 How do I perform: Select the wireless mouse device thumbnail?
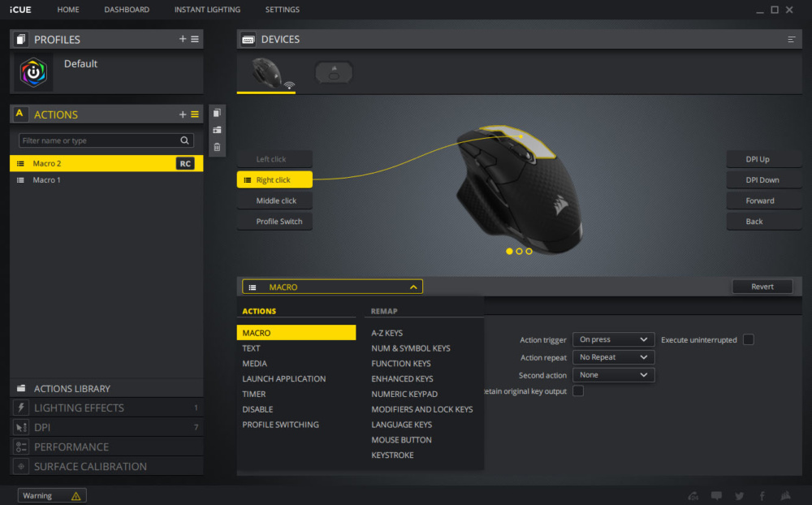pyautogui.click(x=268, y=73)
